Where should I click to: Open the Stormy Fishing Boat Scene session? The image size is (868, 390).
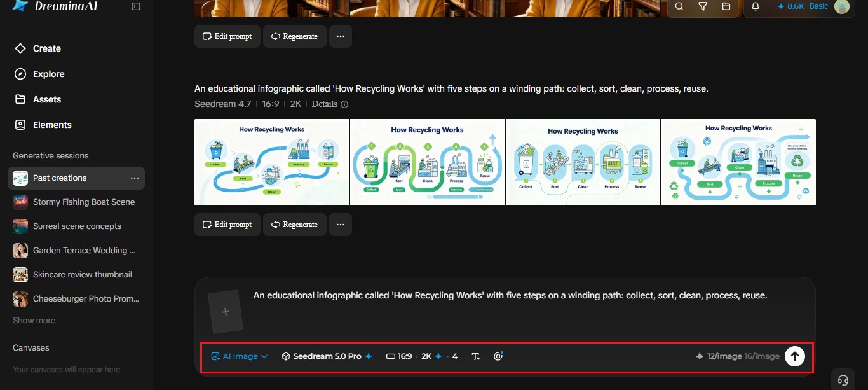(76, 202)
